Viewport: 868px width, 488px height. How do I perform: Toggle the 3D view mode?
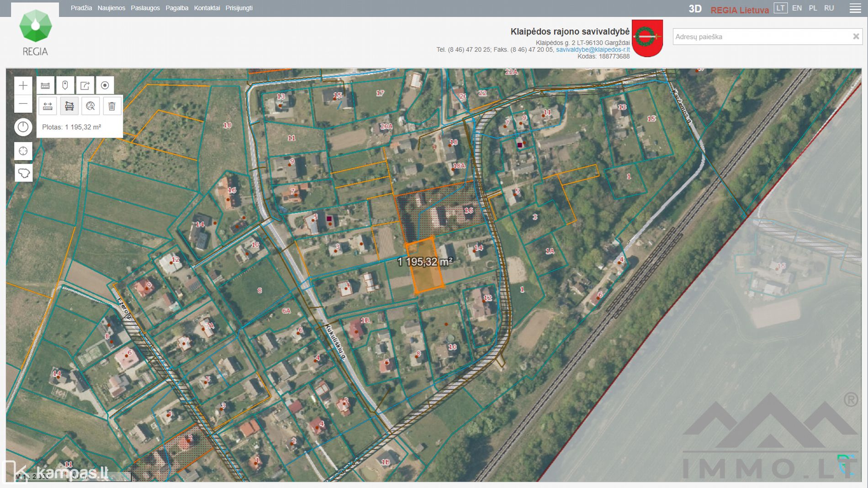(x=695, y=9)
